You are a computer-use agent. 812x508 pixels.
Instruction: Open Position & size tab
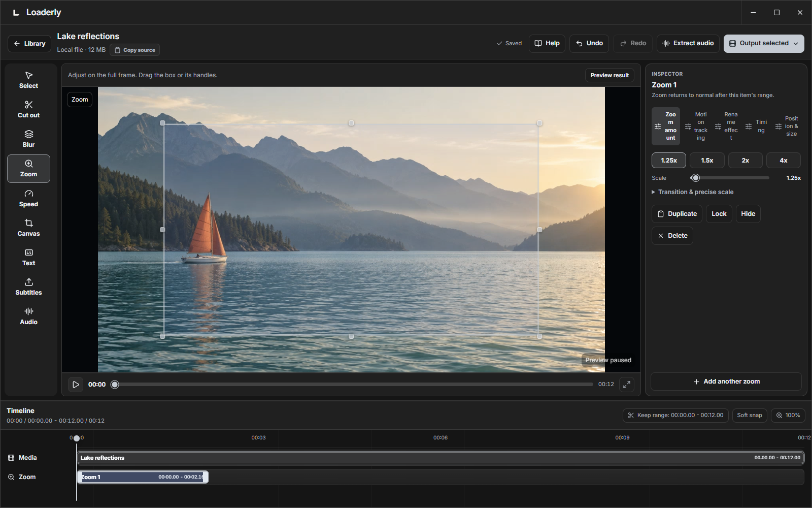click(787, 126)
